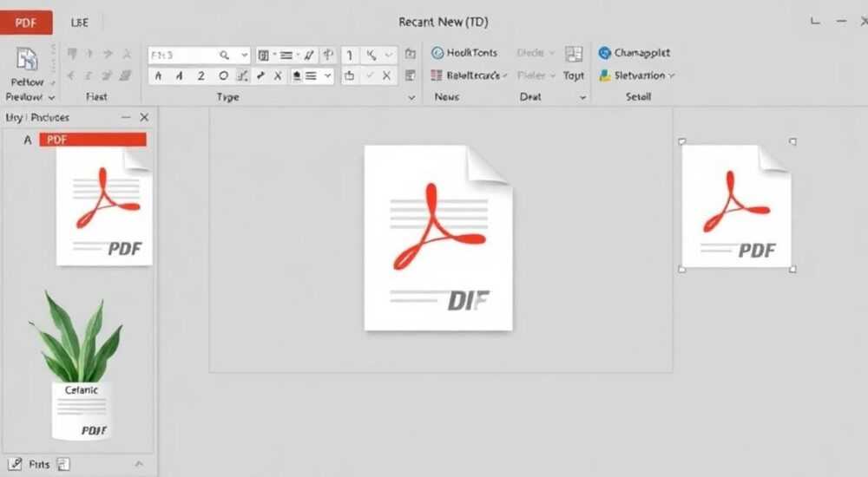The image size is (868, 477).
Task: Open the red PDF ribbon tab
Action: tap(26, 23)
